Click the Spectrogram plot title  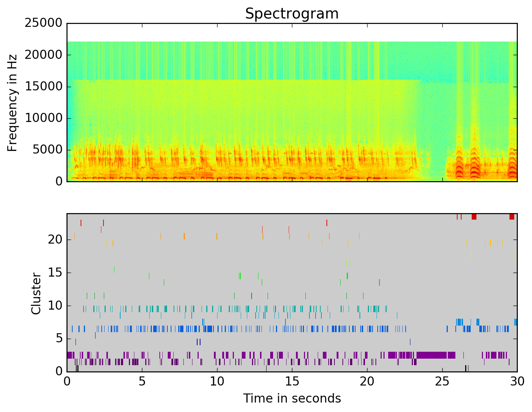coord(292,14)
